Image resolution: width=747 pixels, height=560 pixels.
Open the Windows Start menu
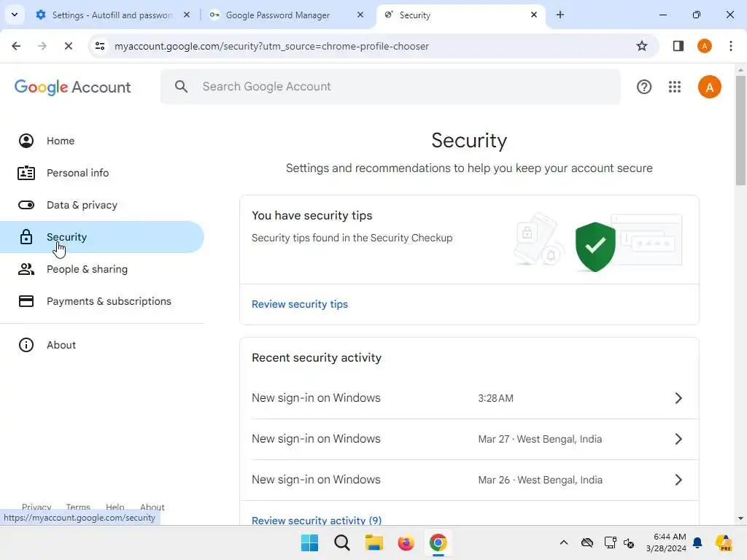point(309,542)
